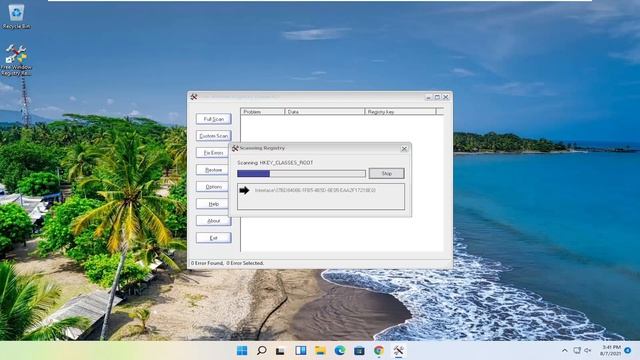640x360 pixels.
Task: Click the Interface registry path text
Action: [x=315, y=190]
